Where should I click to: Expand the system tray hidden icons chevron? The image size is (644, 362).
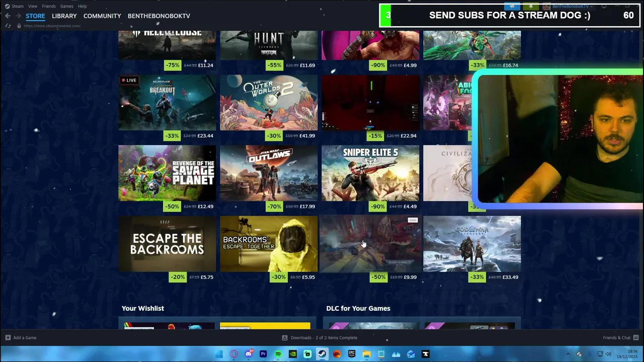click(568, 354)
